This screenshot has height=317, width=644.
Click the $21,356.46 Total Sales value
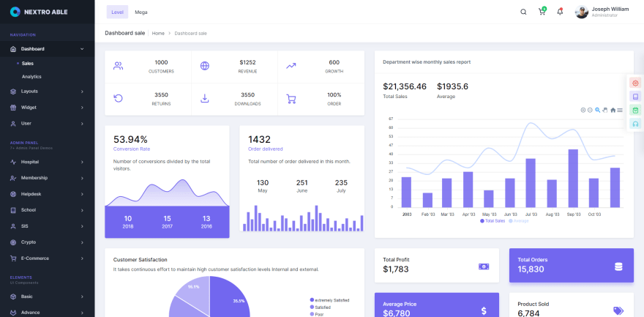coord(405,86)
